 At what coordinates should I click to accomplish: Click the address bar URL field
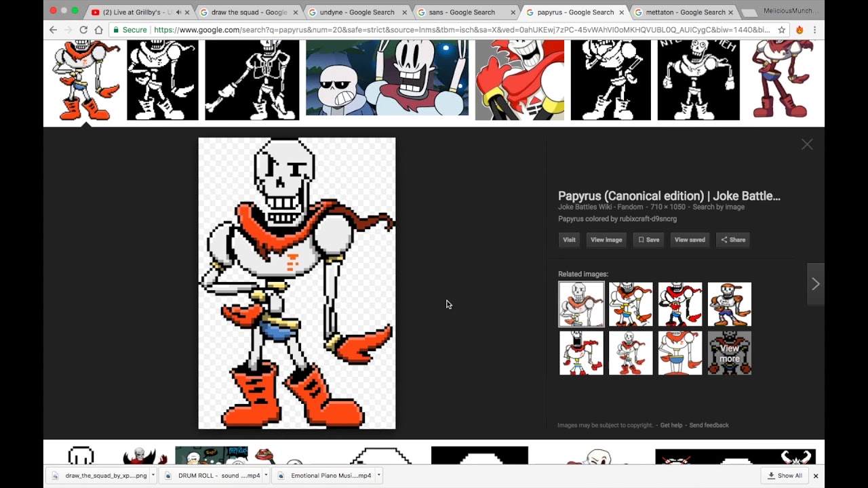coord(461,30)
